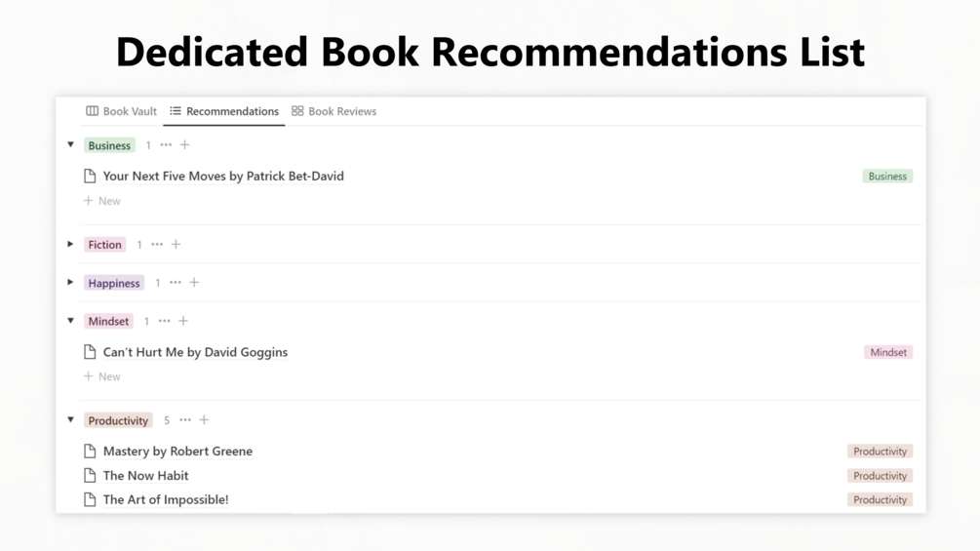Click the three-dot options next to Business group
This screenshot has width=980, height=551.
point(166,145)
